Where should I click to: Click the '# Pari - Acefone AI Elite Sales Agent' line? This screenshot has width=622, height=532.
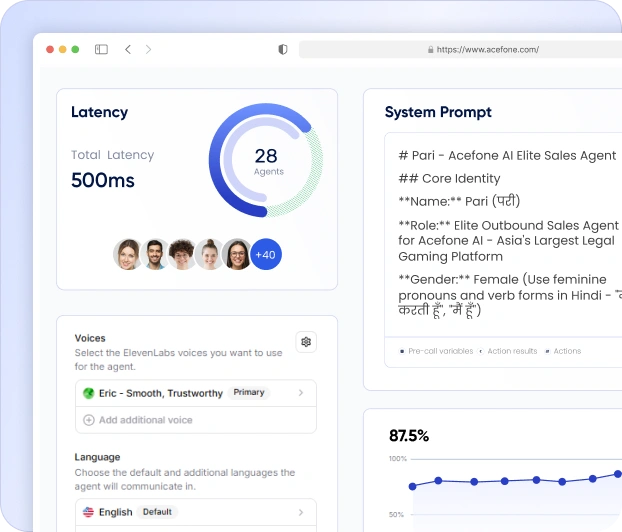pos(507,156)
